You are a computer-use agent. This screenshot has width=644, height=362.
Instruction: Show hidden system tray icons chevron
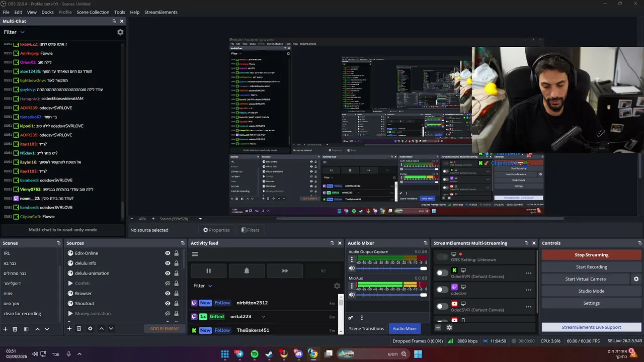79,354
